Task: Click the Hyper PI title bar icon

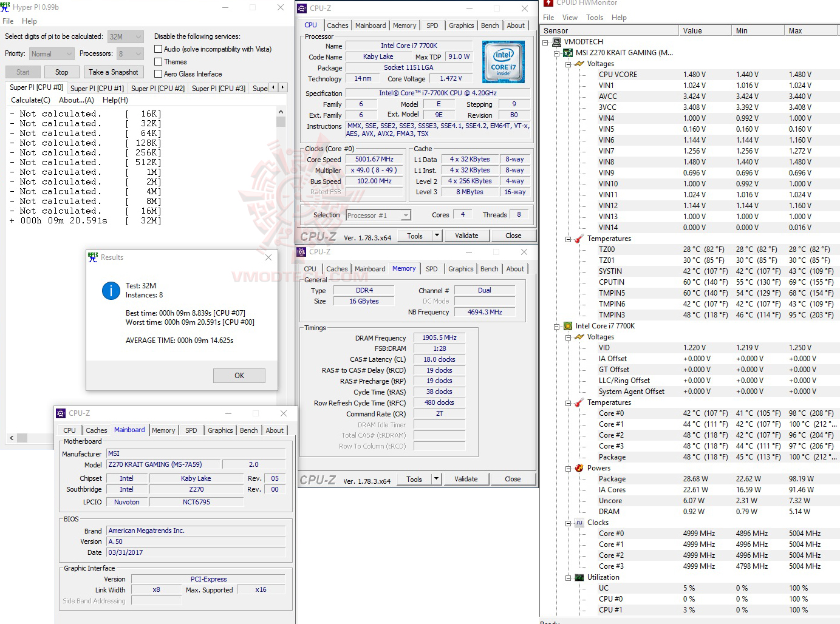Action: point(6,7)
